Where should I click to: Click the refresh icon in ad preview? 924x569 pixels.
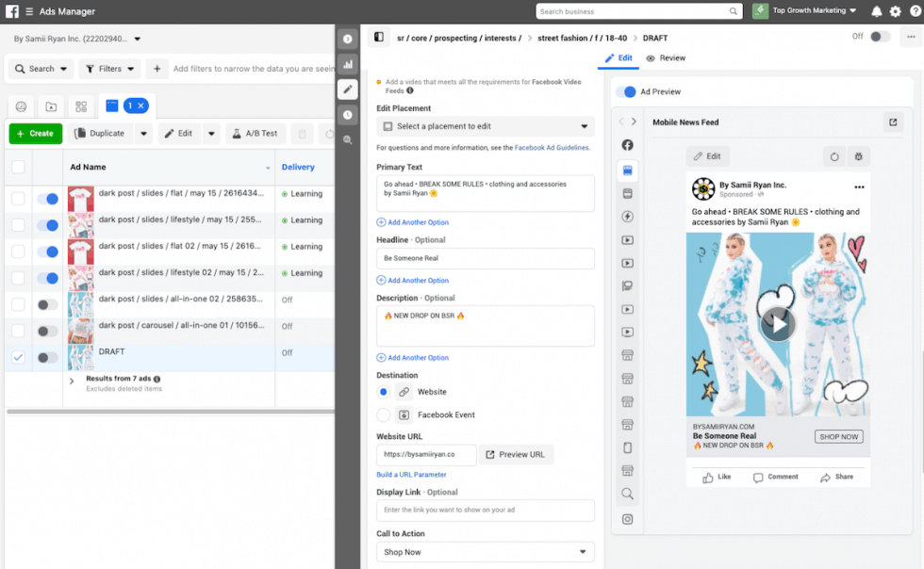[x=833, y=156]
